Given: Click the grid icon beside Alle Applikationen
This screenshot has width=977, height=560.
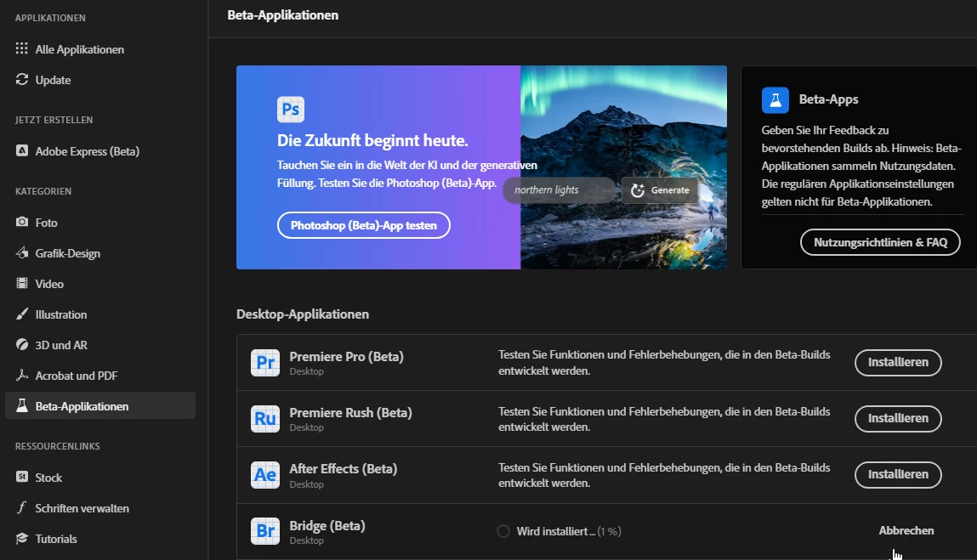Looking at the screenshot, I should pos(22,48).
